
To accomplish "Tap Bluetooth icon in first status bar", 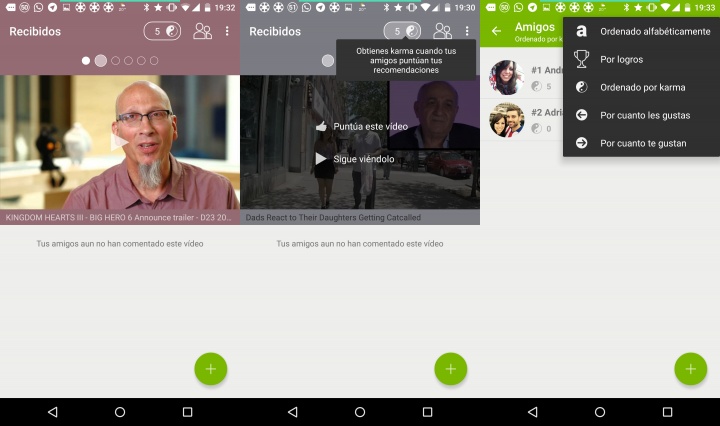I will coord(146,7).
